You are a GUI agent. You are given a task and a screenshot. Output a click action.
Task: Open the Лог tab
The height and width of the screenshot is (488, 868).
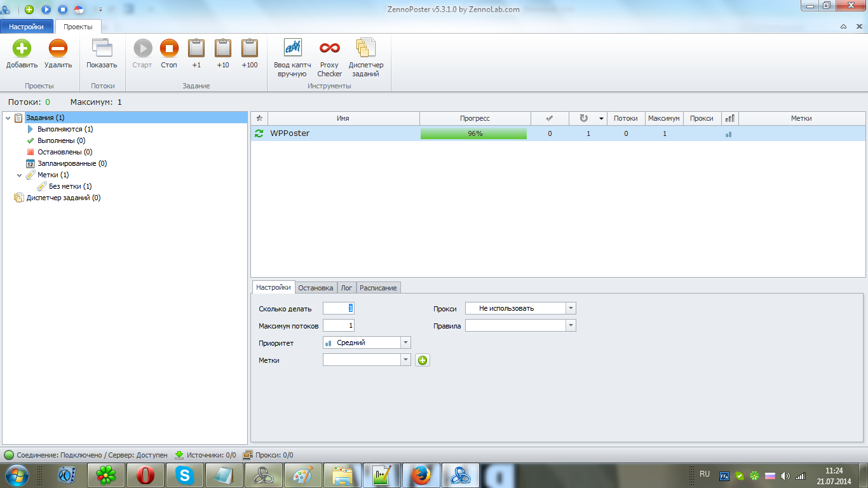pyautogui.click(x=346, y=288)
